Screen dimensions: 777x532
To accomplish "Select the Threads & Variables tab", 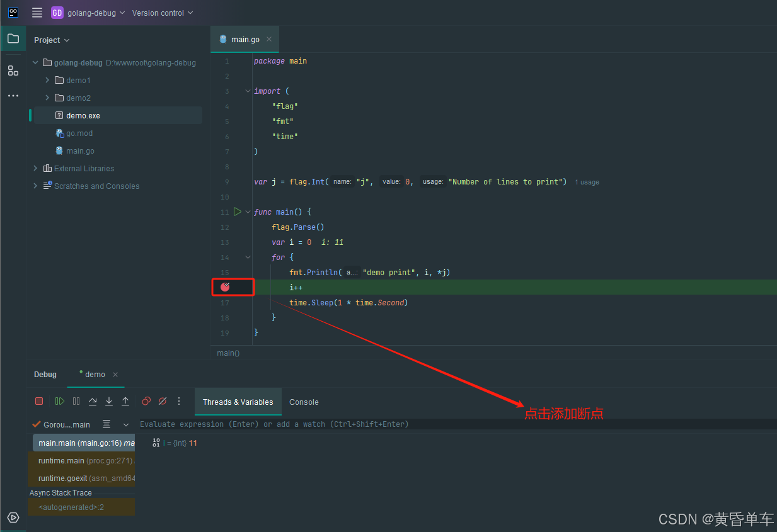I will 238,402.
